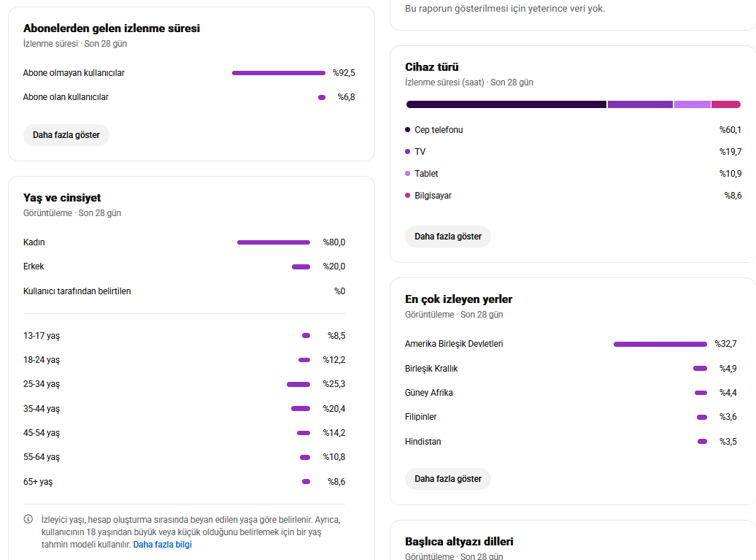Open the Daha fazla bilgi link
Image resolution: width=756 pixels, height=560 pixels.
163,545
